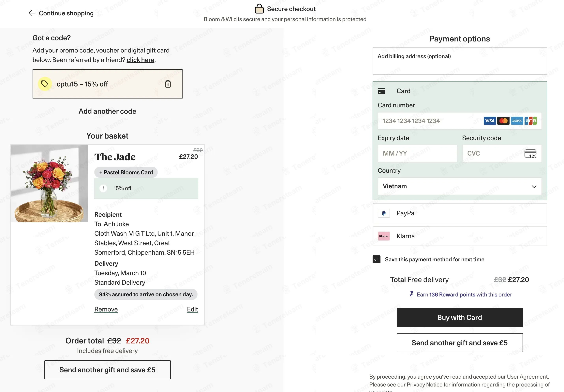Click the Buy with Card button

point(459,317)
